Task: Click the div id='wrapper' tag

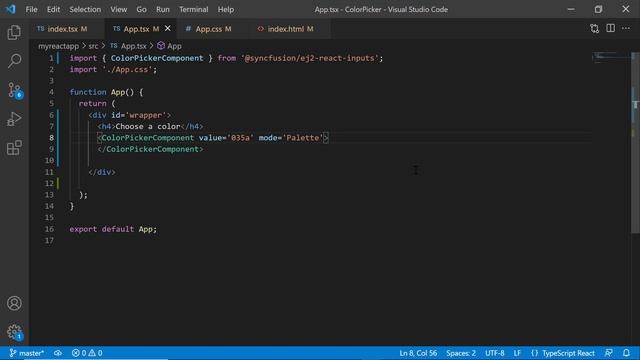Action: point(130,115)
